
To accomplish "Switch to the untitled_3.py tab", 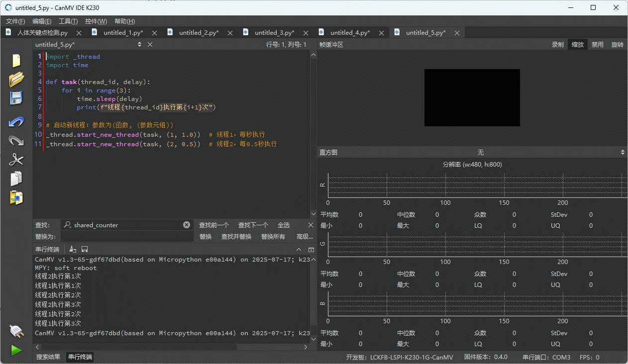I will [x=275, y=33].
